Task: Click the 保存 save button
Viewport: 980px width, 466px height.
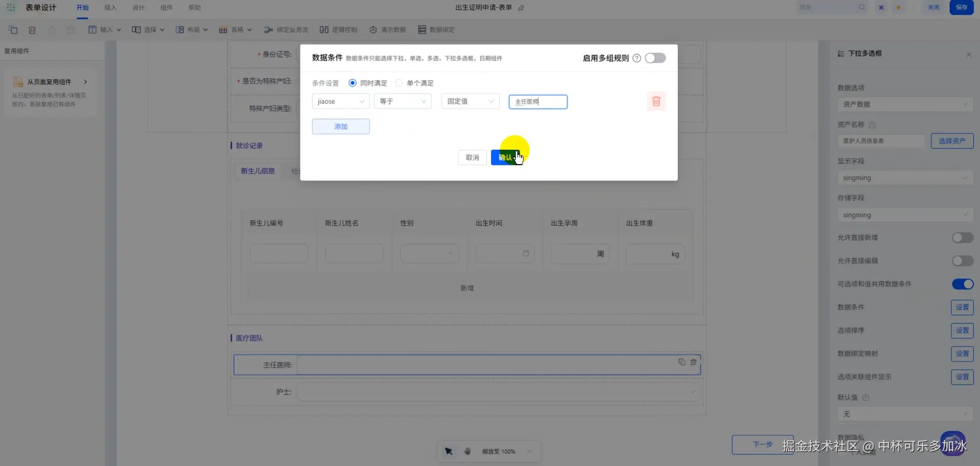Action: coord(962,8)
